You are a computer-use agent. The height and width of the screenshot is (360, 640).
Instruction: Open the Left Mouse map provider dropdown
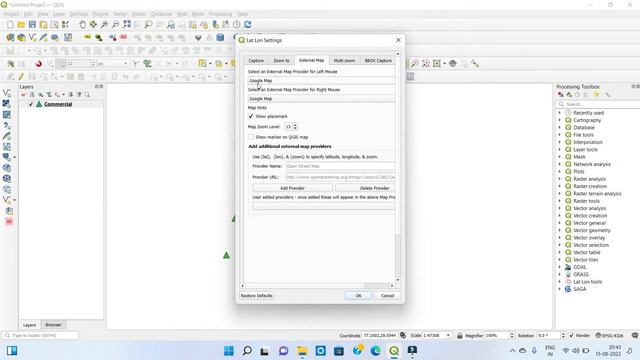coord(321,80)
